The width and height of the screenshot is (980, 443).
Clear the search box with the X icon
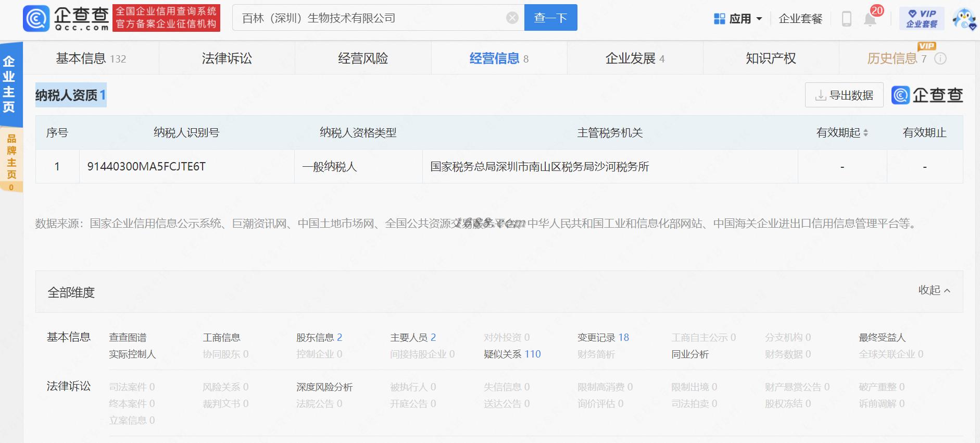pos(512,18)
